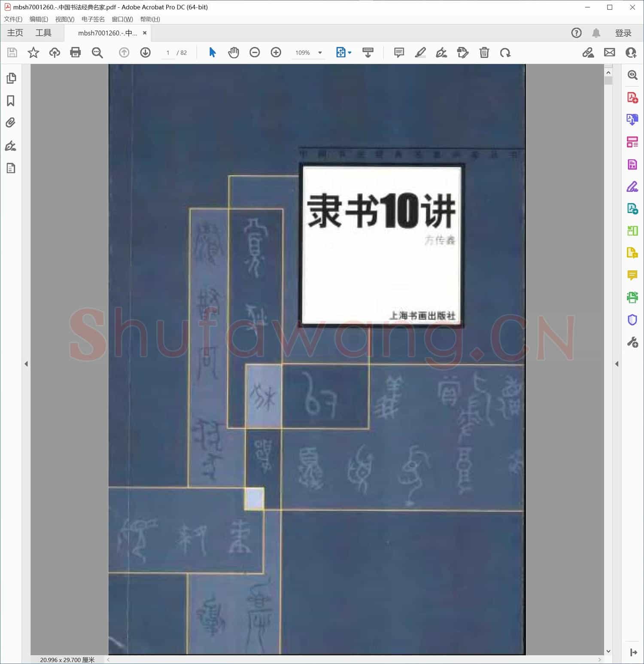Expand the notifications bell menu
644x664 pixels.
596,33
